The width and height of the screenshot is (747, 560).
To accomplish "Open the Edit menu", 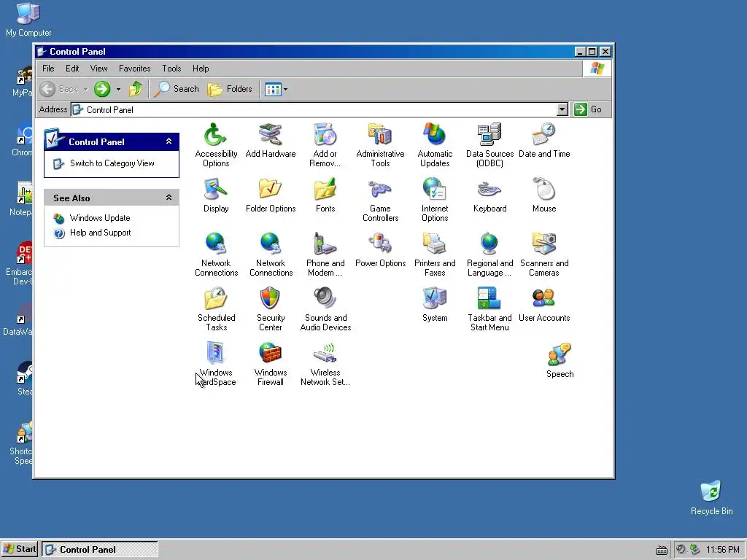I will click(x=72, y=69).
